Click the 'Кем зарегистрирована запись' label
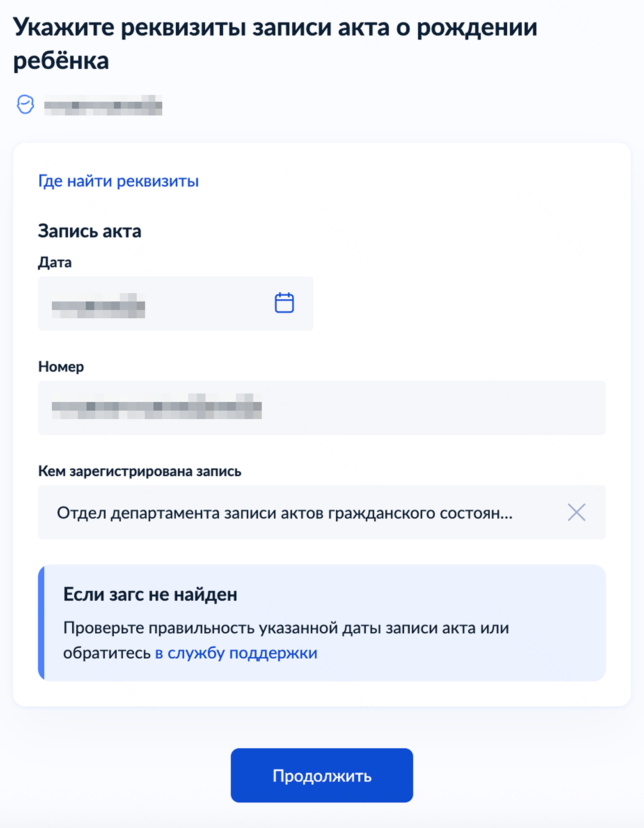The image size is (644, 828). pos(140,471)
